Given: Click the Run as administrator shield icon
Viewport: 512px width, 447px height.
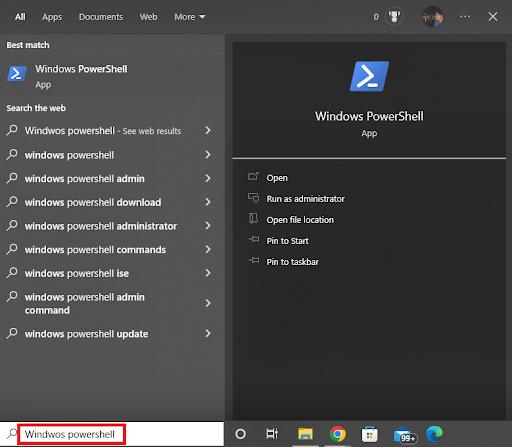Looking at the screenshot, I should coord(253,198).
